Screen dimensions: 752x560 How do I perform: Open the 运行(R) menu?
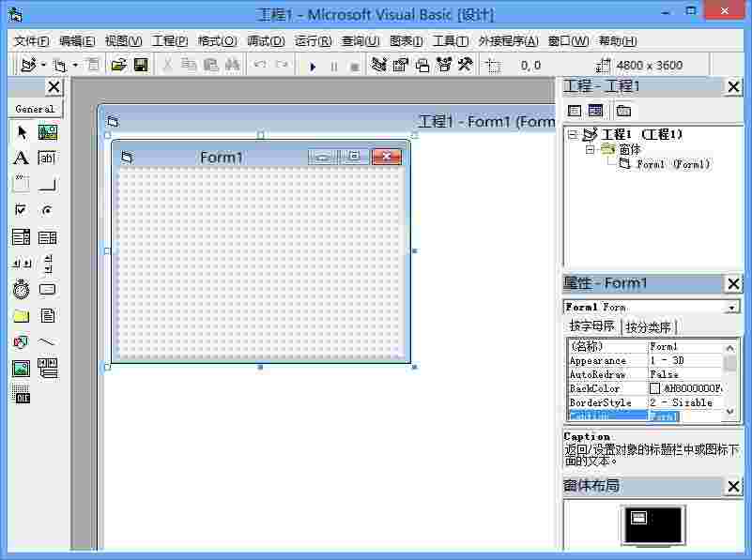click(313, 41)
